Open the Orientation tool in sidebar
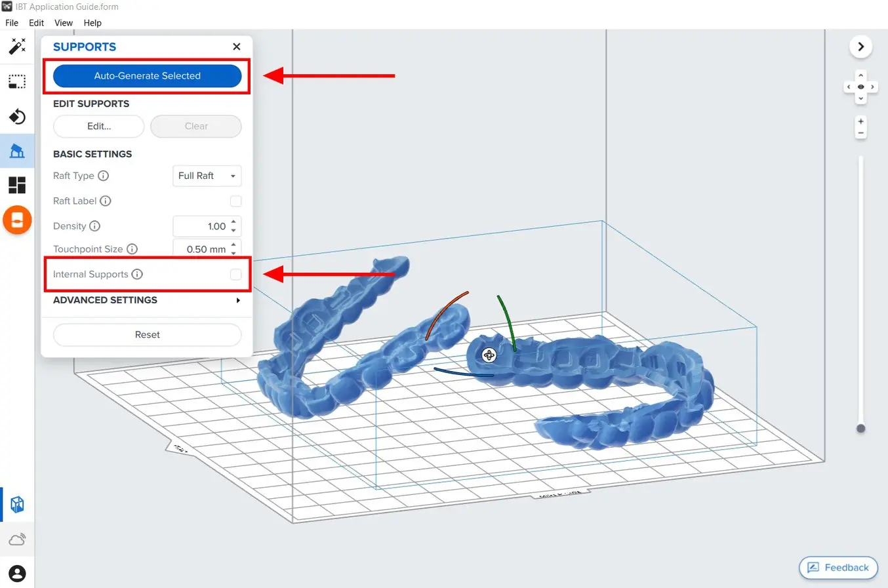 17,117
